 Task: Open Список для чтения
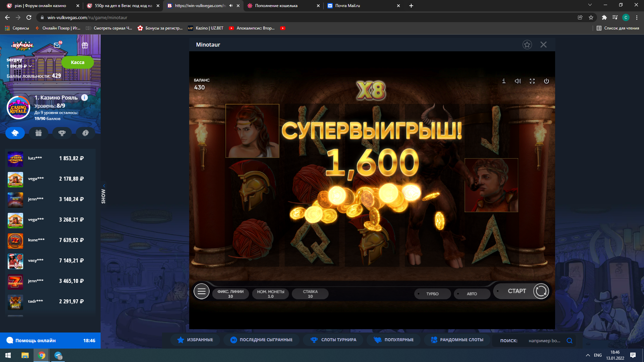tap(618, 28)
